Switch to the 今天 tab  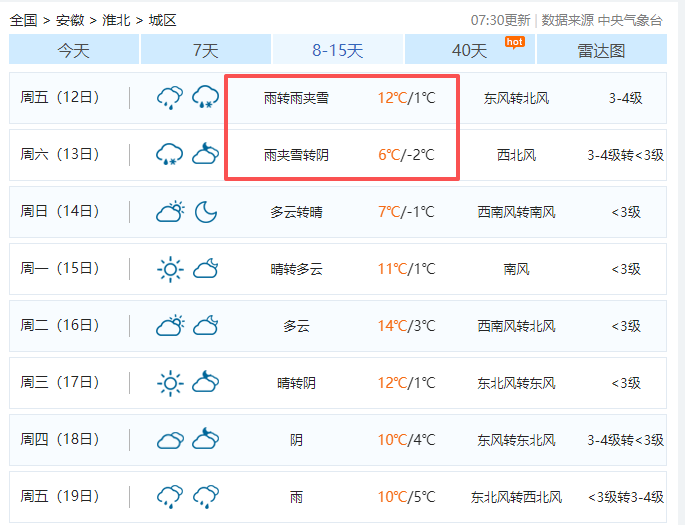tap(74, 50)
